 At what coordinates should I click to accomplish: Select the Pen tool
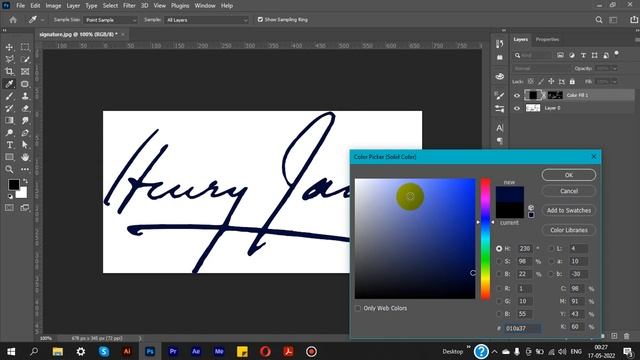pos(25,133)
